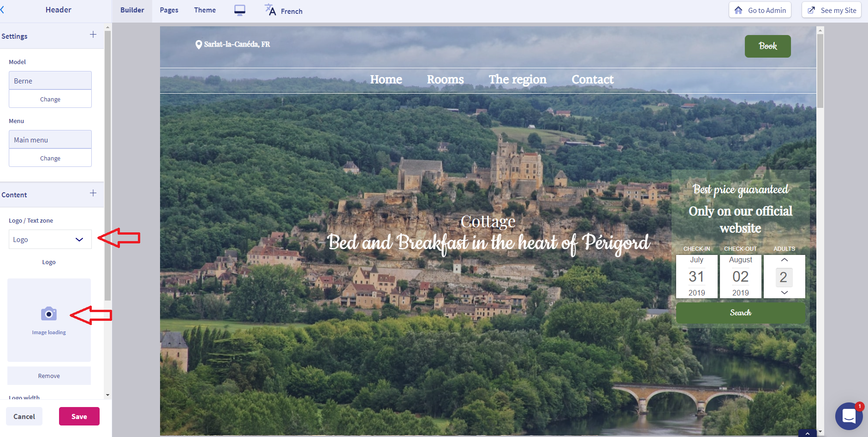Open the Theme tab
Viewport: 868px width, 437px height.
[x=205, y=10]
